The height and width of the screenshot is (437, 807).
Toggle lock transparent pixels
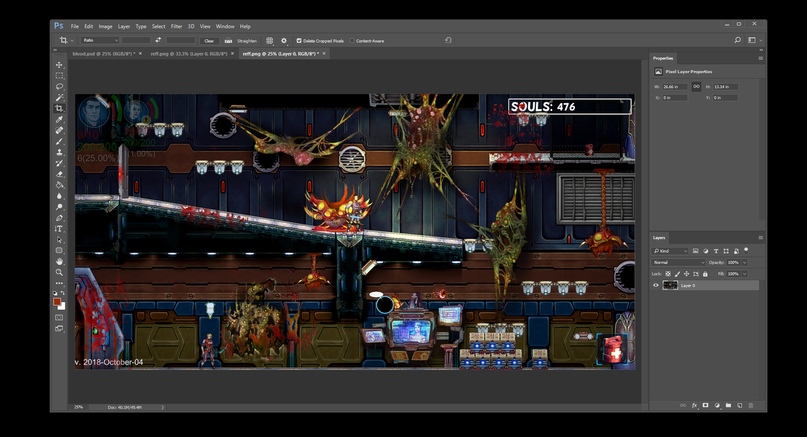tap(668, 274)
